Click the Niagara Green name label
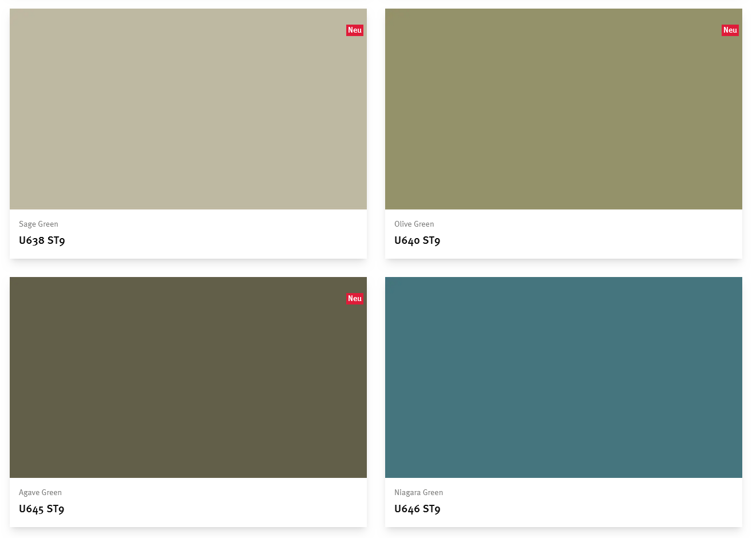 pyautogui.click(x=419, y=492)
